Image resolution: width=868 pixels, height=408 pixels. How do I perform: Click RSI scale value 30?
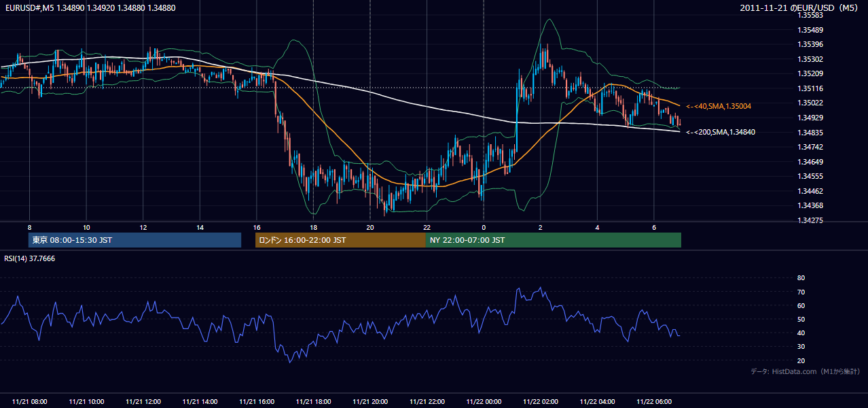pyautogui.click(x=801, y=347)
